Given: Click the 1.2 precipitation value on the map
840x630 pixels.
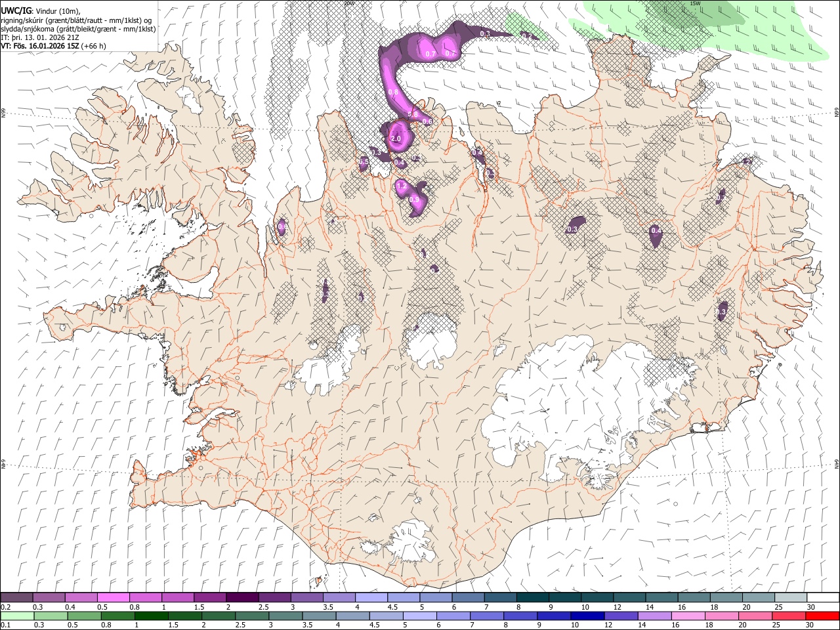Looking at the screenshot, I should (402, 187).
